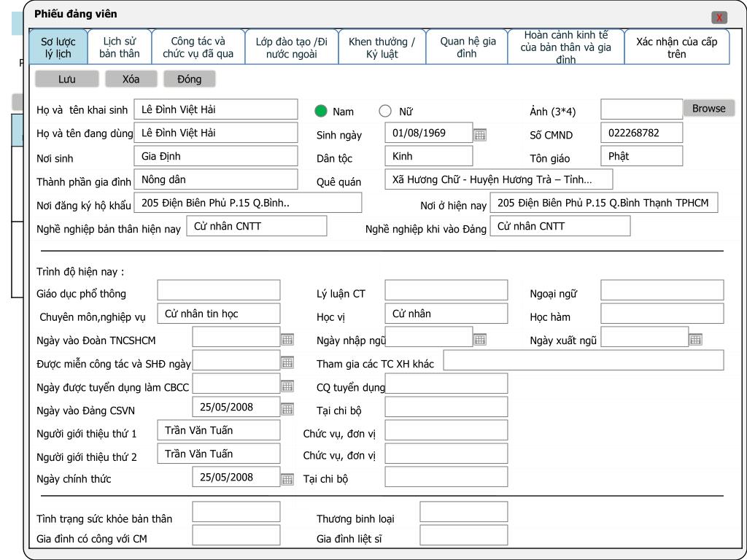Click the Họ và tên khai sinh field
Screen dimensions: 747x560
(x=216, y=109)
